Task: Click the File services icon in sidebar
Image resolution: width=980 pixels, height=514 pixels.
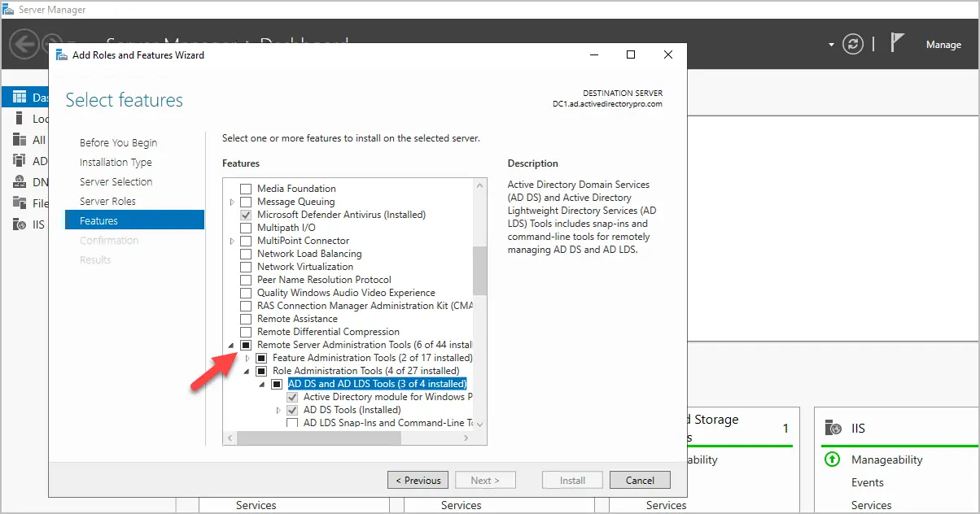Action: coord(20,203)
